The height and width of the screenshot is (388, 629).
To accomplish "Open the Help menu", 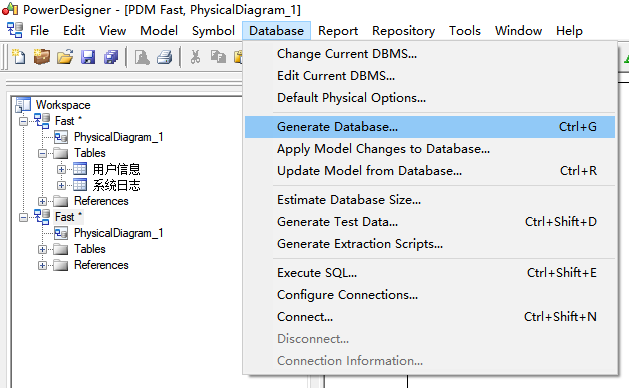I will (569, 31).
